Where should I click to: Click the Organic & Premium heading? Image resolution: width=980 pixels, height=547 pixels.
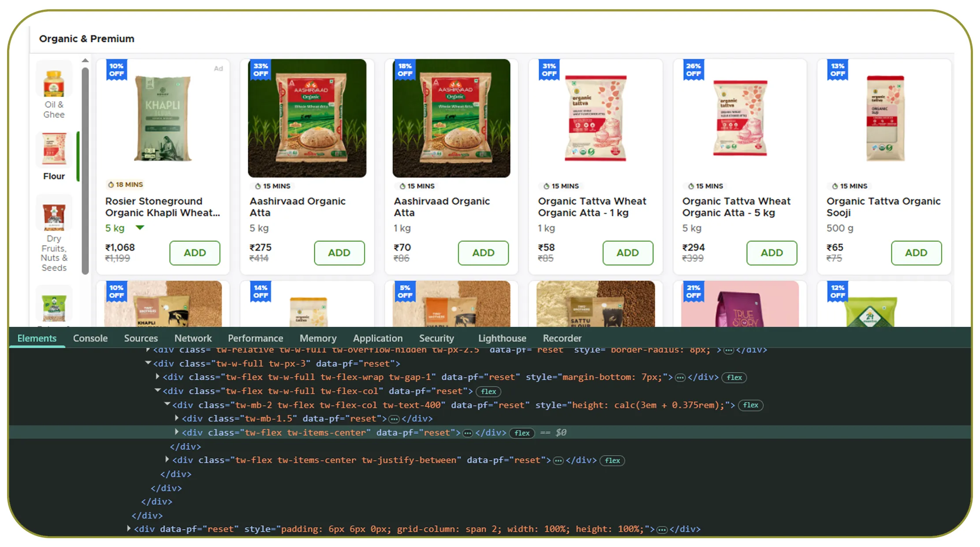(x=87, y=39)
